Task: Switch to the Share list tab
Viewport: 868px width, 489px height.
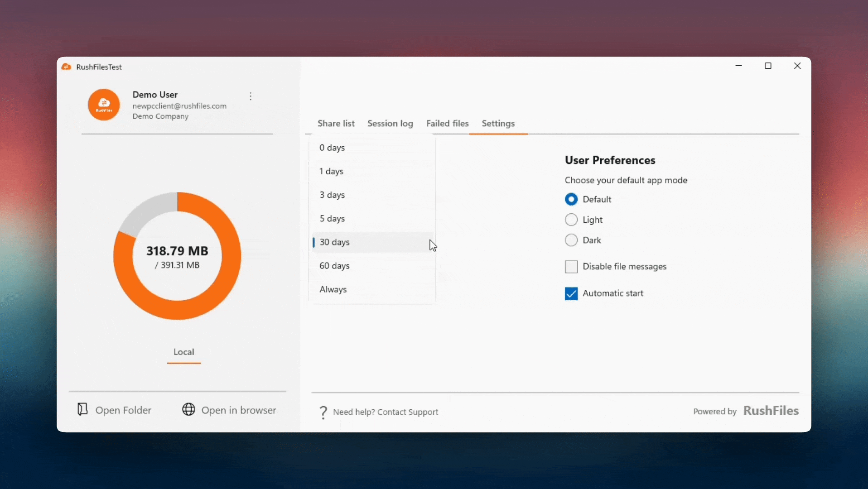Action: pyautogui.click(x=336, y=124)
